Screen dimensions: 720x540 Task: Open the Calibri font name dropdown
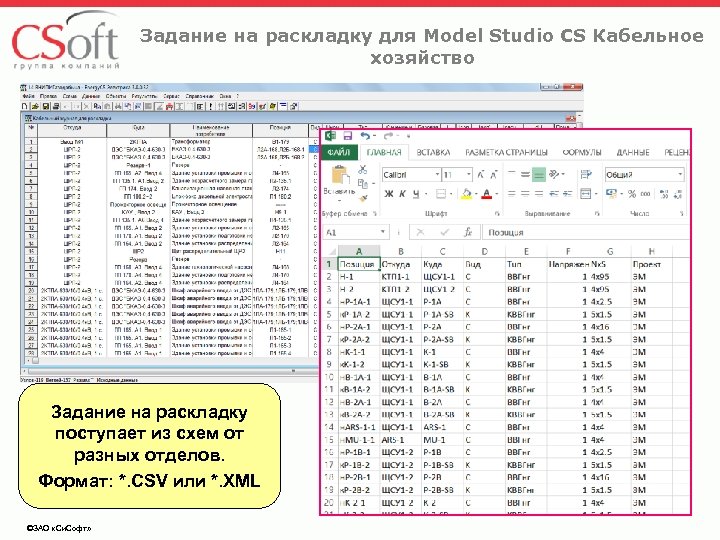click(x=437, y=174)
